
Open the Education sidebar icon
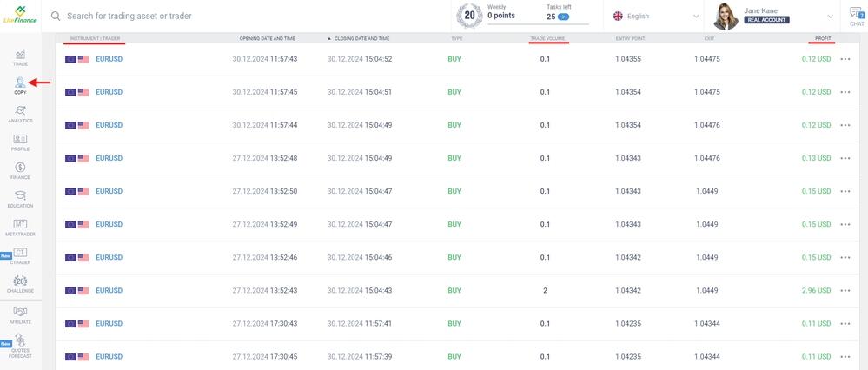coord(20,199)
